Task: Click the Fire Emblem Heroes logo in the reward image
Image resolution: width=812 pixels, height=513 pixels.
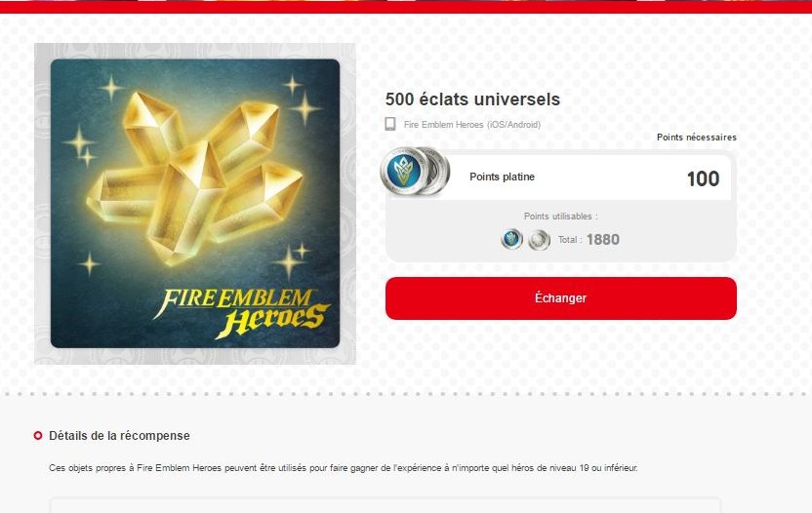Action: click(242, 313)
